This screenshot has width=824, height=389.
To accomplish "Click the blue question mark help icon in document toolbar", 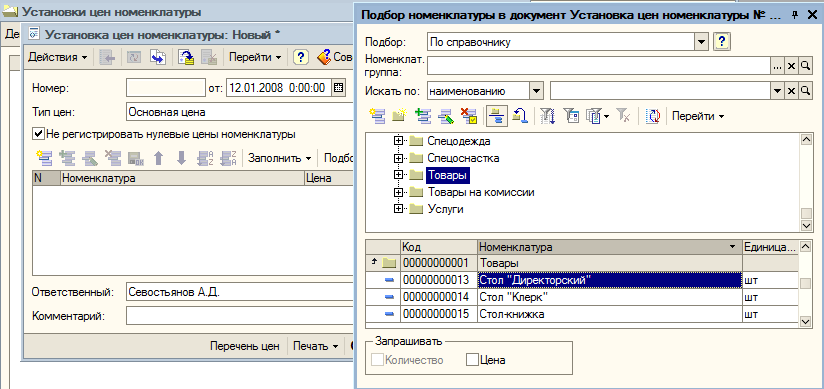I will coord(300,57).
